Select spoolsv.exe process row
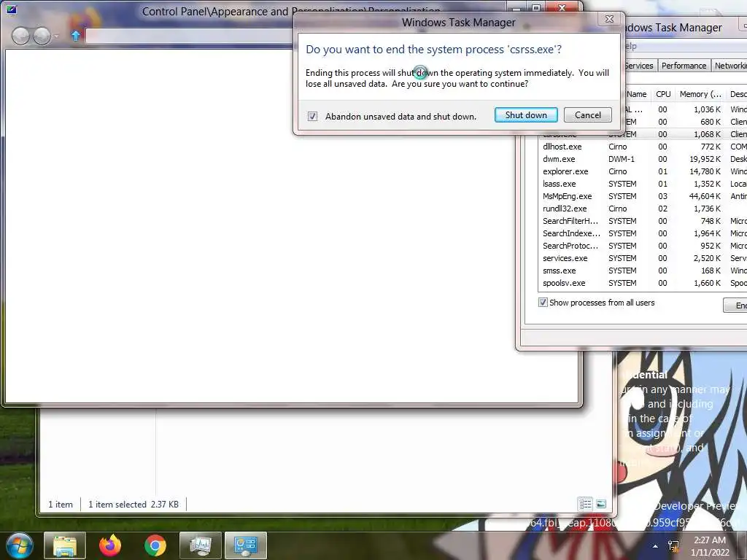The width and height of the screenshot is (747, 560). click(642, 283)
